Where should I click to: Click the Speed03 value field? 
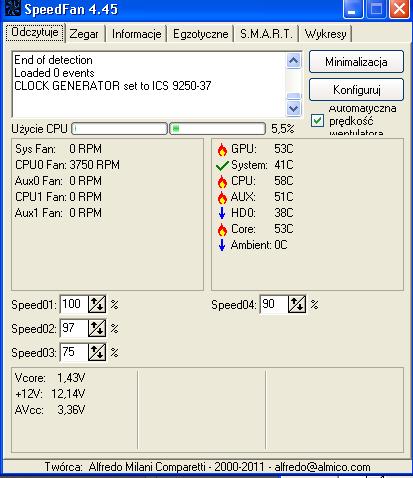pos(74,352)
